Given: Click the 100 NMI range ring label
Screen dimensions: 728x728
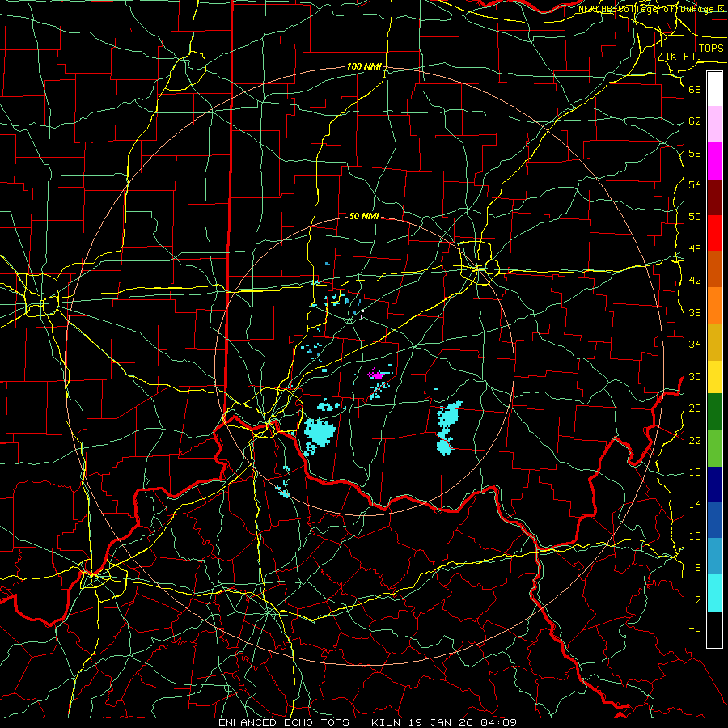Looking at the screenshot, I should [364, 66].
